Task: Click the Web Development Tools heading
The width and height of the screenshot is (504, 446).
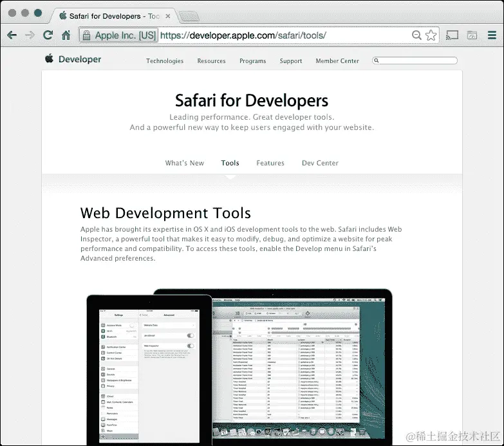Action: tap(165, 213)
